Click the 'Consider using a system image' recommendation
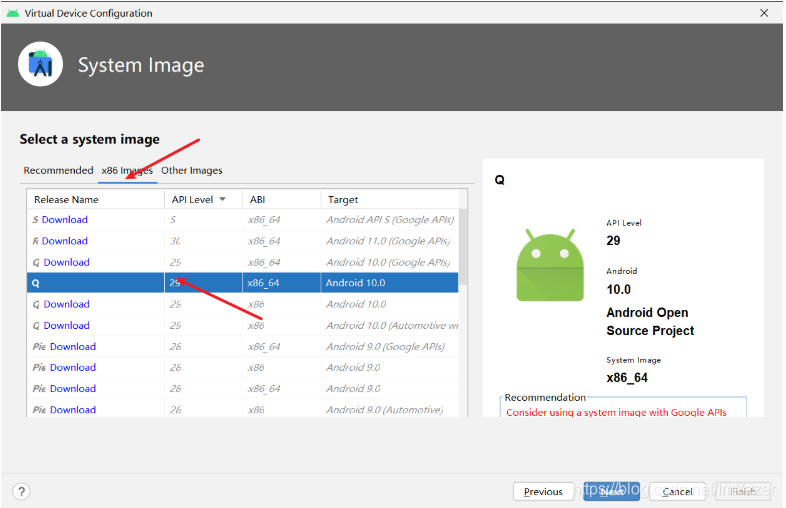 tap(616, 412)
